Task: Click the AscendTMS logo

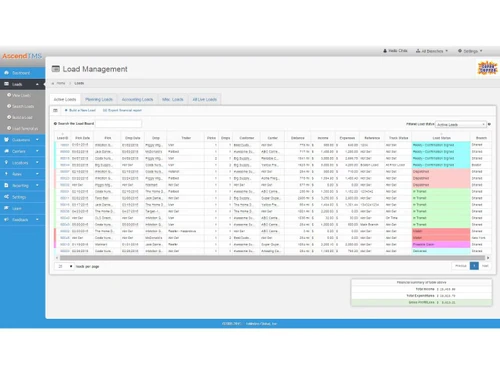Action: 22,56
